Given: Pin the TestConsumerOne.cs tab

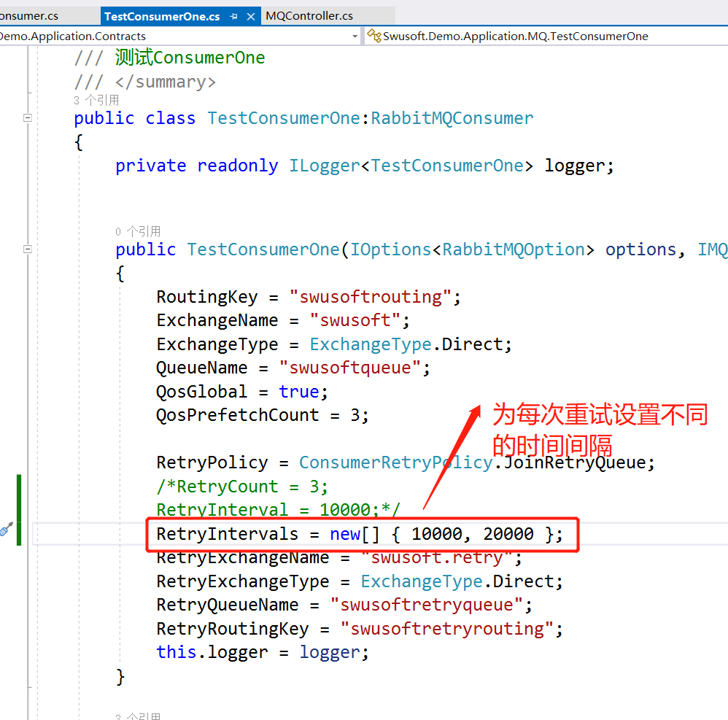Looking at the screenshot, I should (233, 16).
